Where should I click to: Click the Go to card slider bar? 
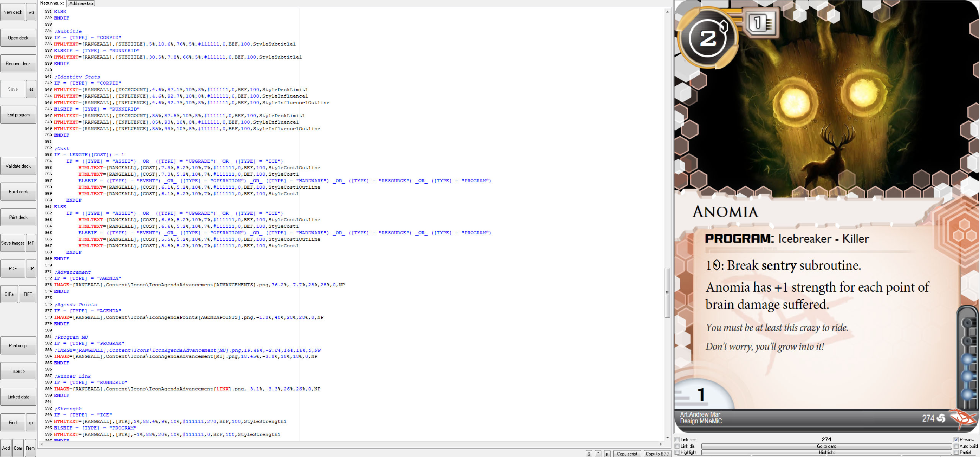pyautogui.click(x=826, y=446)
